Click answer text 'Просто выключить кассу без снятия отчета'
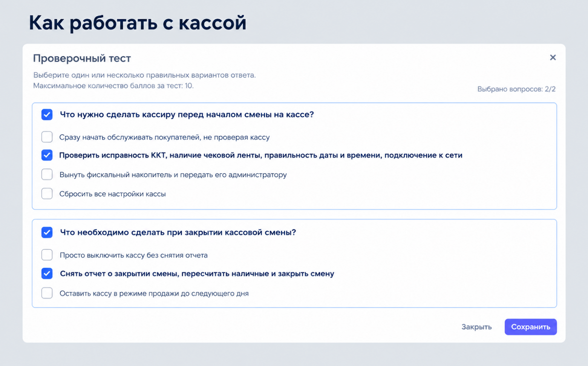Screen dimensions: 588x366 (134, 255)
